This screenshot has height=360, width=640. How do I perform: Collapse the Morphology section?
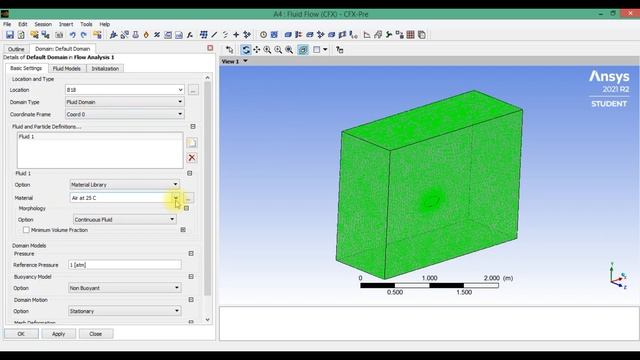[x=187, y=208]
